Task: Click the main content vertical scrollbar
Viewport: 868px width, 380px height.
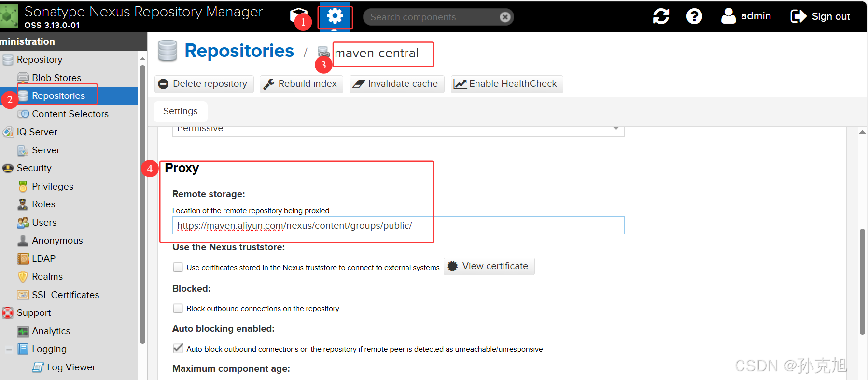Action: click(x=862, y=282)
